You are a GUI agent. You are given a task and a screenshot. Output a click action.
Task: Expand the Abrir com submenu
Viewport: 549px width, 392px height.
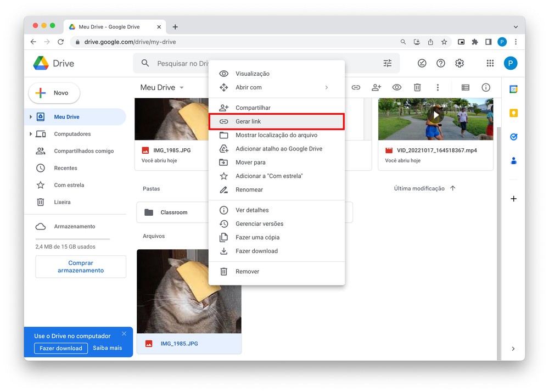coord(326,87)
